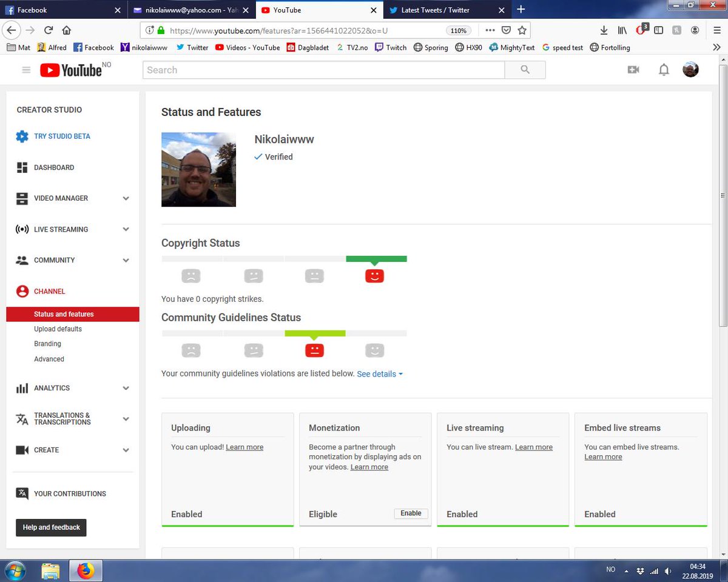Click the 110% zoom level indicator

tap(459, 30)
